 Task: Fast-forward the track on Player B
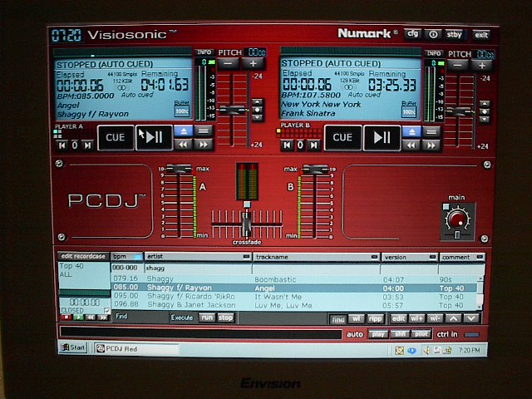pyautogui.click(x=431, y=145)
